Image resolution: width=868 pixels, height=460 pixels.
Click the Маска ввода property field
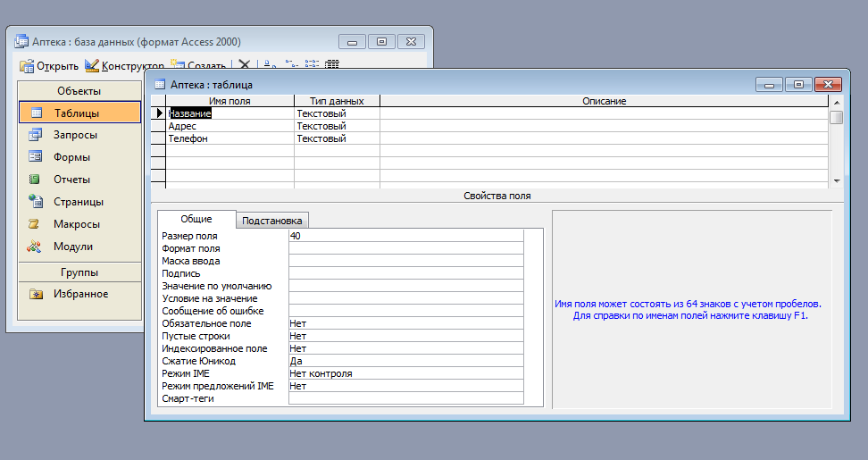[x=405, y=261]
